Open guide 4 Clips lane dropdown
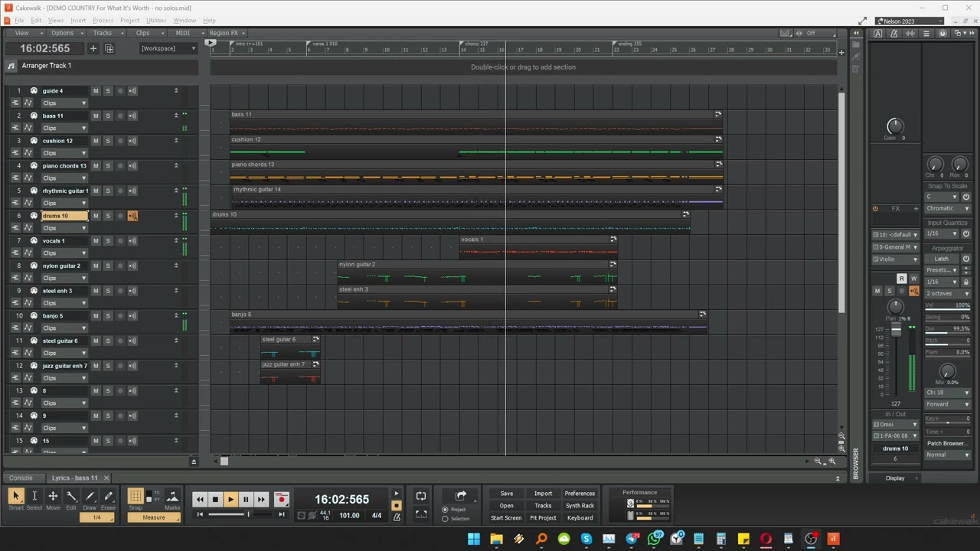 (x=64, y=103)
